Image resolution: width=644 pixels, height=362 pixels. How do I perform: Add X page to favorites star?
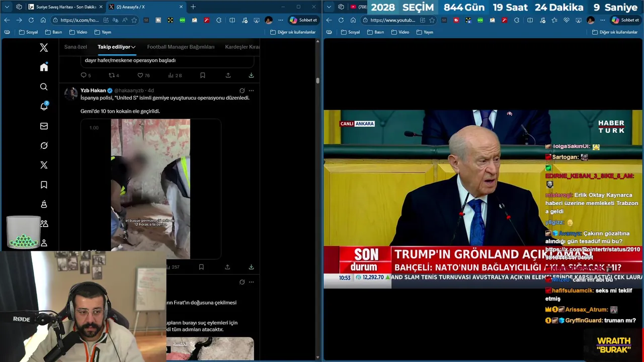click(x=134, y=20)
